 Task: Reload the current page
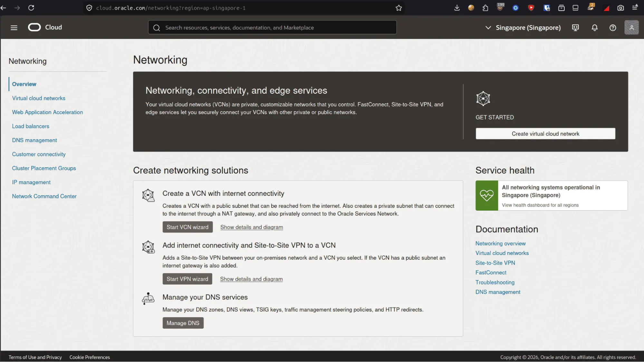tap(31, 8)
